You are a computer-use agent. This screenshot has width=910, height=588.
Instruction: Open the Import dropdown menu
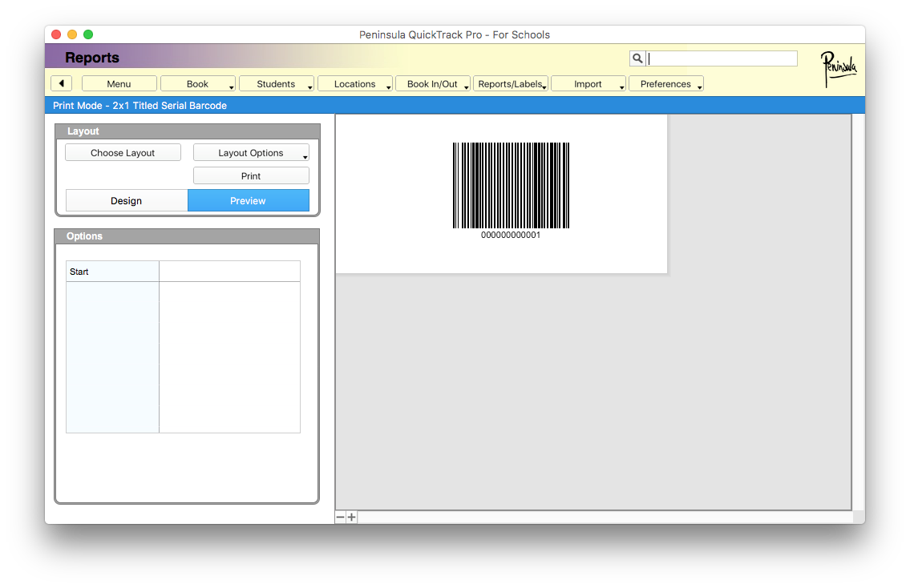point(588,83)
